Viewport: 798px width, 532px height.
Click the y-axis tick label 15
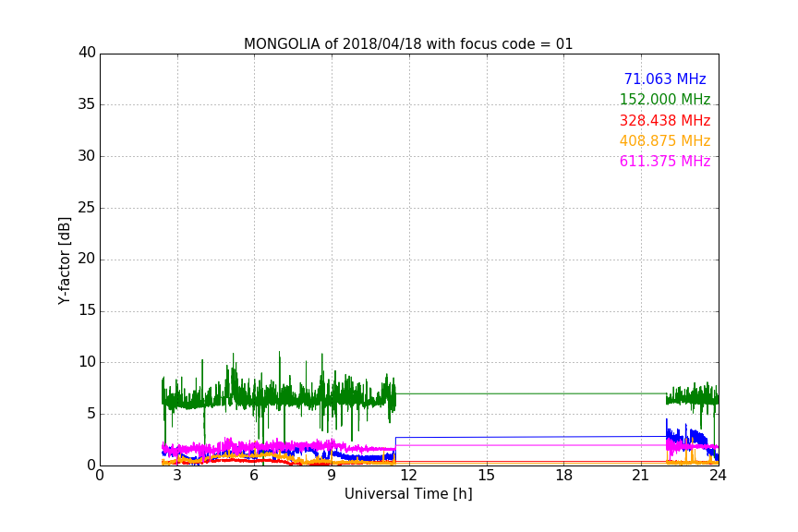click(87, 310)
